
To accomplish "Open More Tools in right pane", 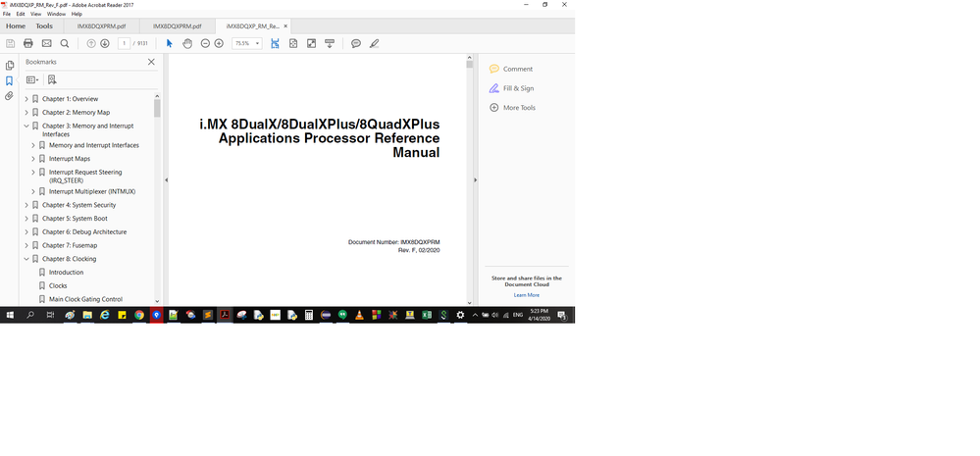I will 512,108.
